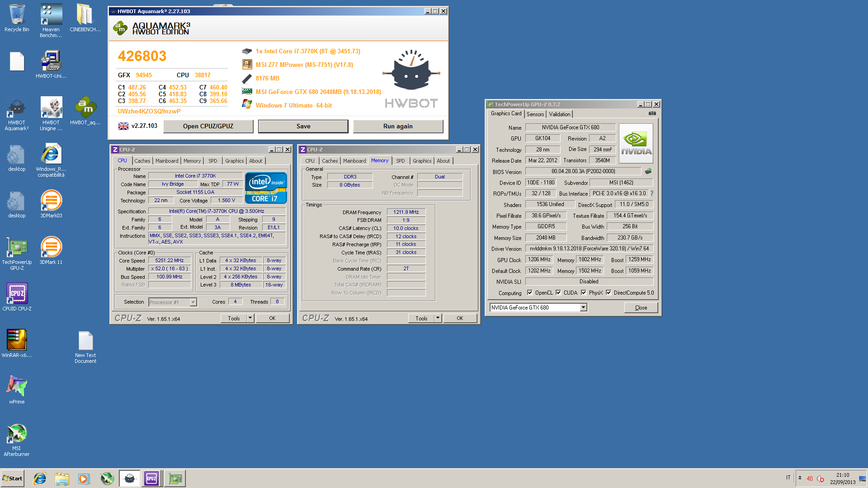Open Heaven Benchmark desktop shortcut

tap(51, 20)
